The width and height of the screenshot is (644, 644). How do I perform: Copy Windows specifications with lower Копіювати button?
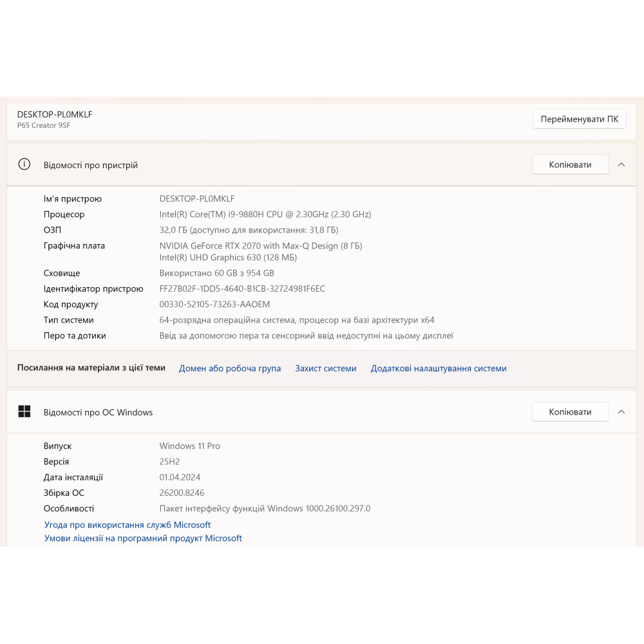[570, 412]
